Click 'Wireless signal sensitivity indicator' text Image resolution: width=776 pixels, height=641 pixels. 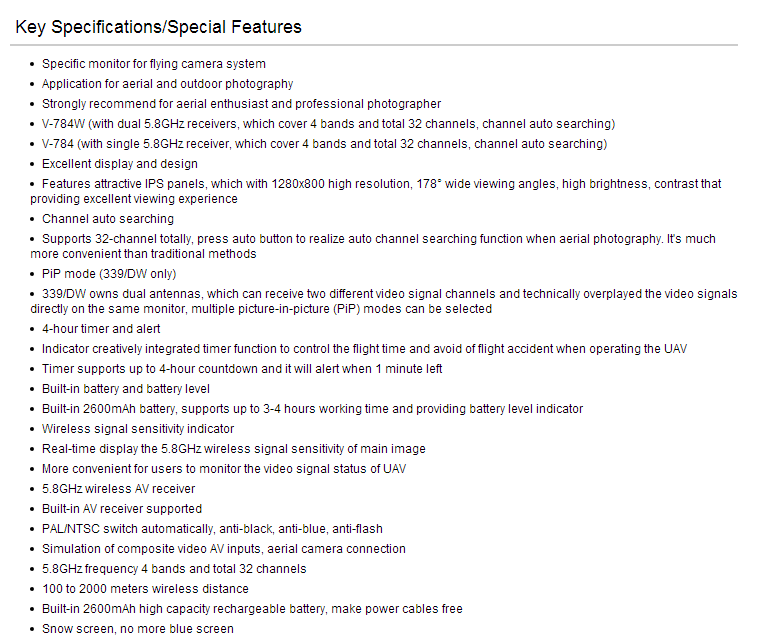point(138,429)
